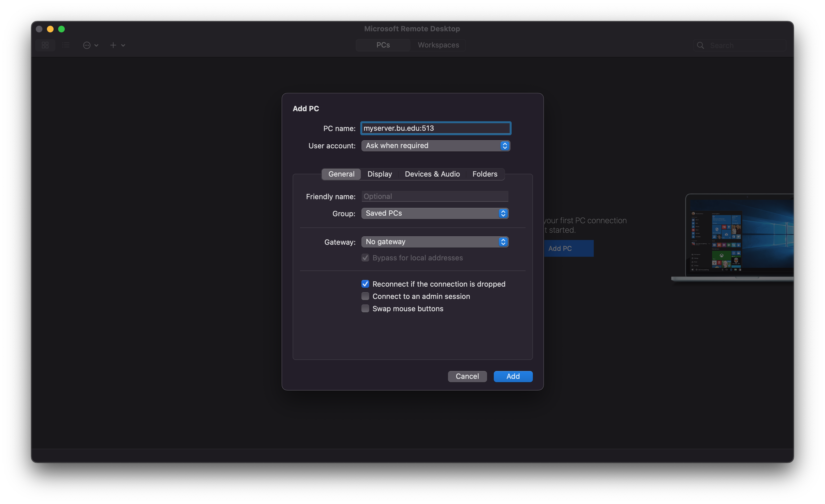This screenshot has height=504, width=825.
Task: Open the ellipsis actions menu icon
Action: pyautogui.click(x=87, y=45)
